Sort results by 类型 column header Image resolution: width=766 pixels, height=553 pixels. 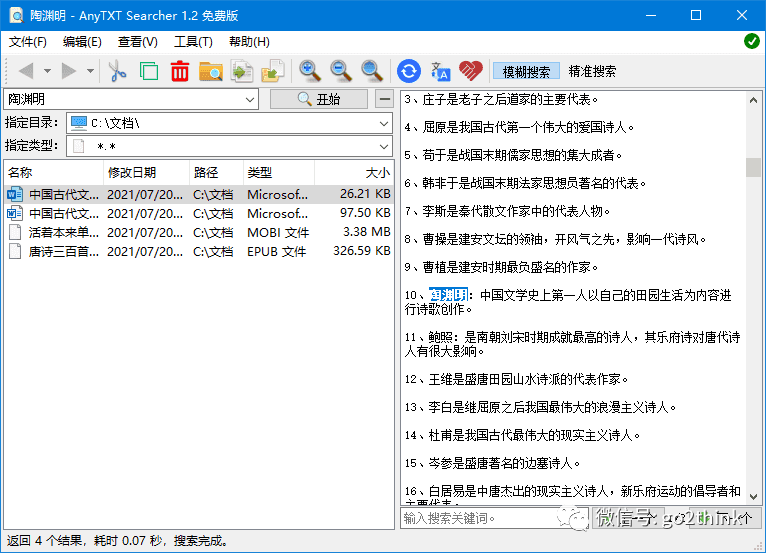[278, 172]
